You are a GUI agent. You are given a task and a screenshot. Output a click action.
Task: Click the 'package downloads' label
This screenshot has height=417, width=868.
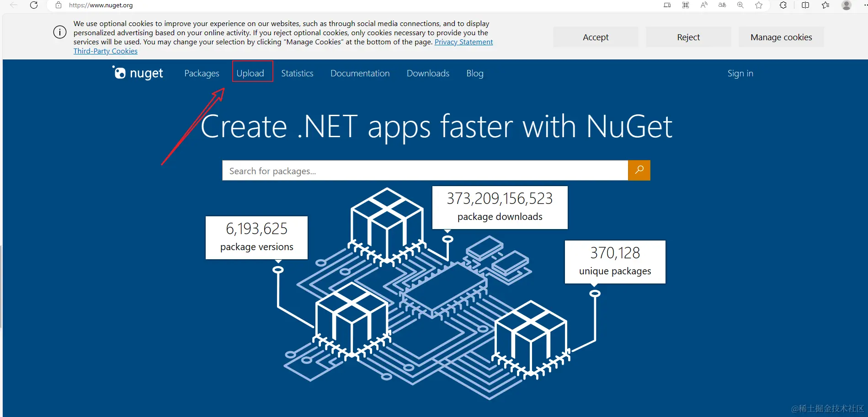(500, 217)
